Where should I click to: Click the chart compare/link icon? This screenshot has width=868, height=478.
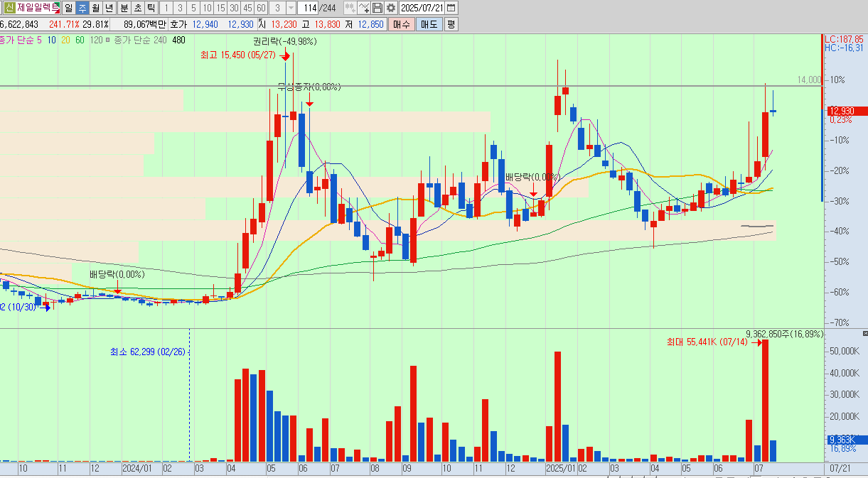pos(350,8)
